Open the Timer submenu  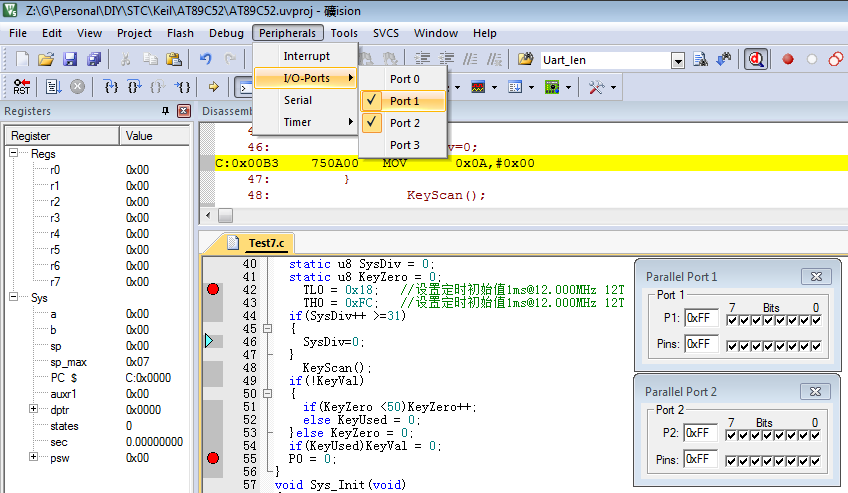306,122
